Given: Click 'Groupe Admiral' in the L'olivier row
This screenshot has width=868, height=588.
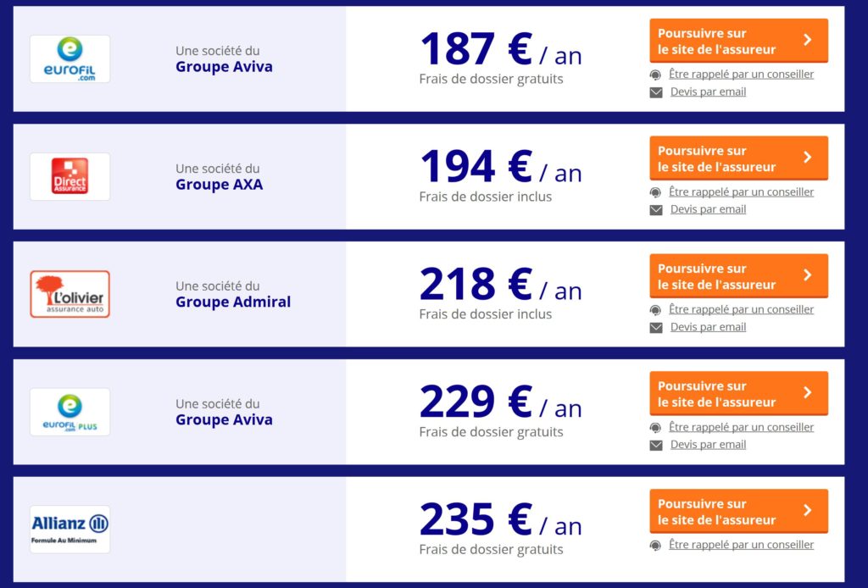Looking at the screenshot, I should pos(233,302).
